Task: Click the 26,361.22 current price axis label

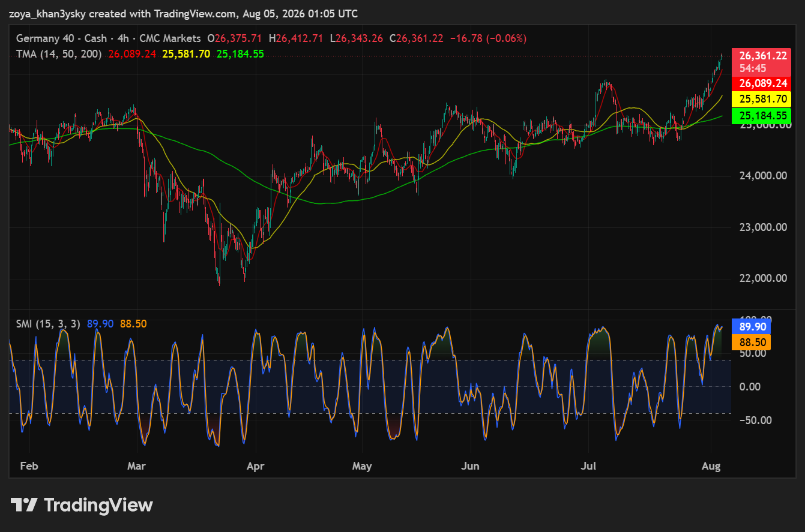Action: pos(763,56)
